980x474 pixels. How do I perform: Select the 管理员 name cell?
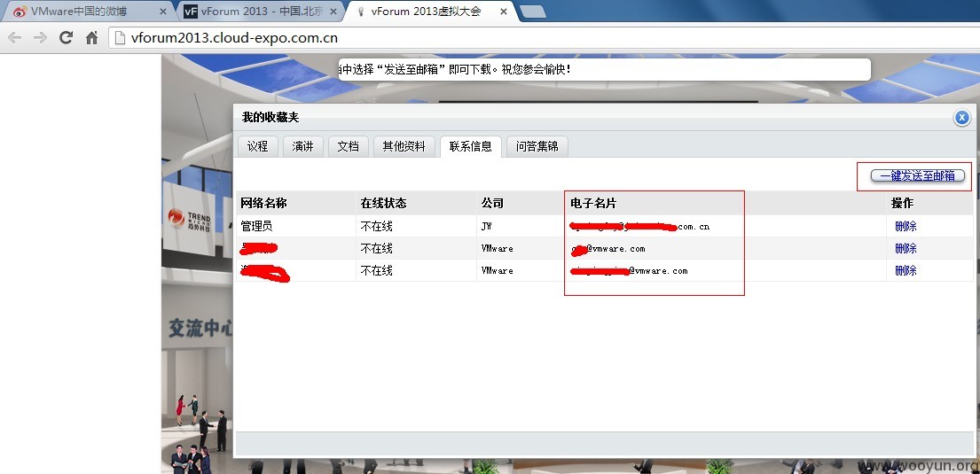pos(256,226)
